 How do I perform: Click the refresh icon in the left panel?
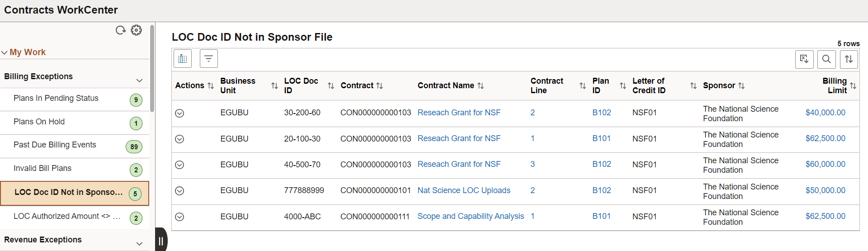(120, 30)
